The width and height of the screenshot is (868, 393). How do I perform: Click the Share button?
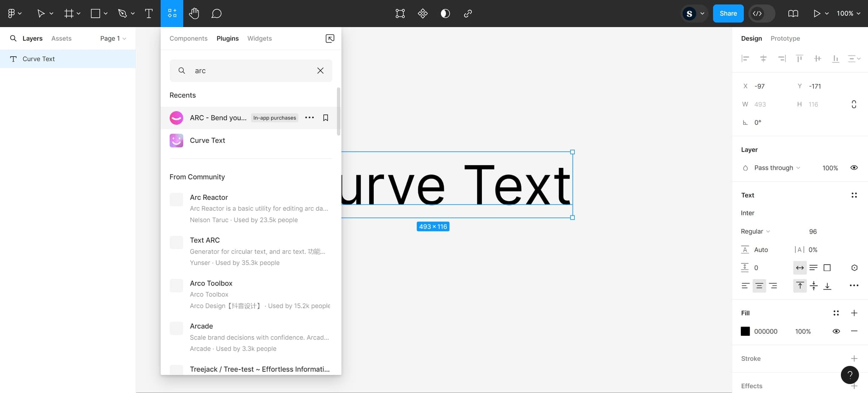(728, 13)
